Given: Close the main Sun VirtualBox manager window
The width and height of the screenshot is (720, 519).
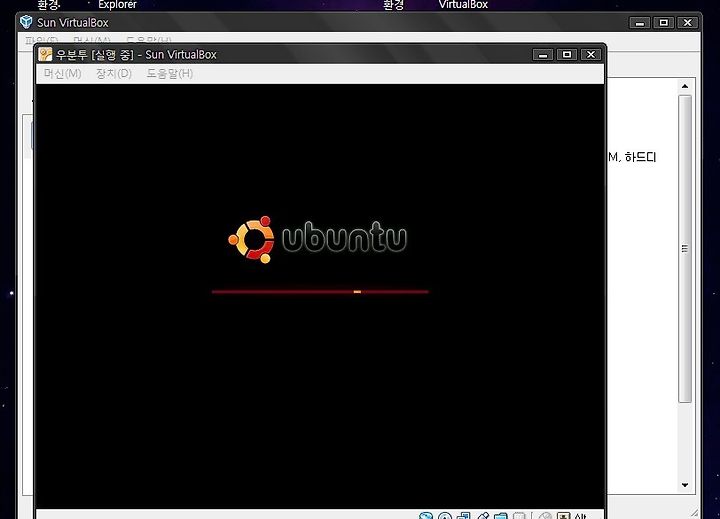Looking at the screenshot, I should click(687, 23).
